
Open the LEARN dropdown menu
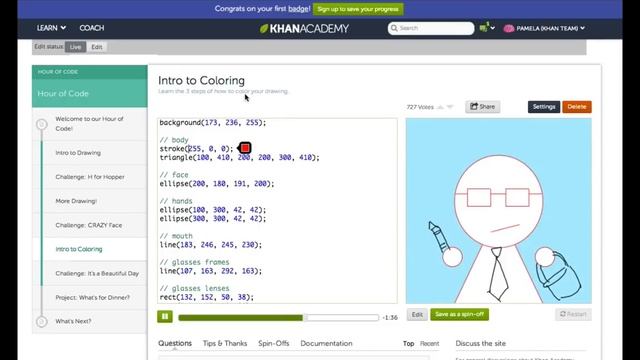pos(51,28)
